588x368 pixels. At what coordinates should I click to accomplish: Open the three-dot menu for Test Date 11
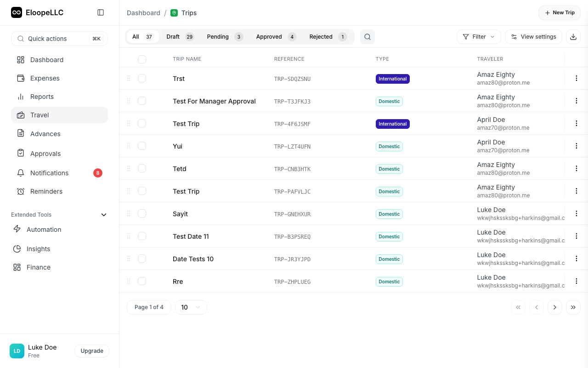click(576, 236)
